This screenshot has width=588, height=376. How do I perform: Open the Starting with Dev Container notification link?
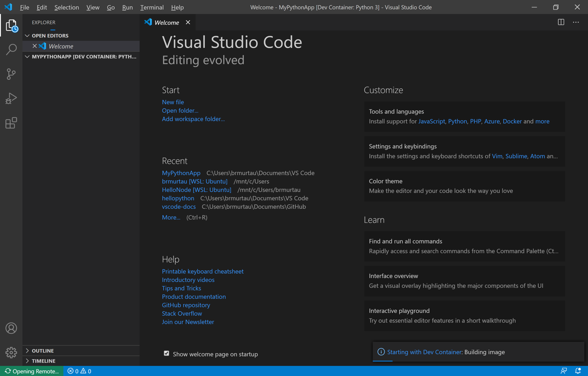[424, 352]
